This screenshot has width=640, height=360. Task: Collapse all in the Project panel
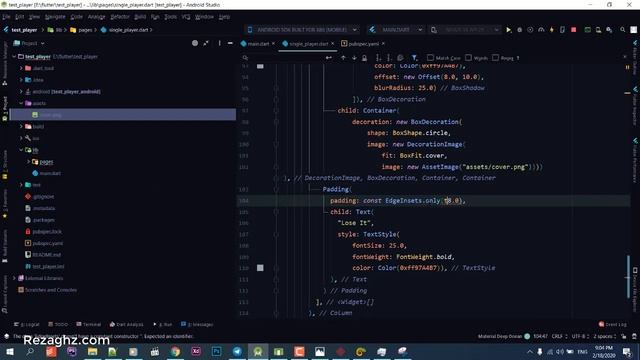(206, 43)
